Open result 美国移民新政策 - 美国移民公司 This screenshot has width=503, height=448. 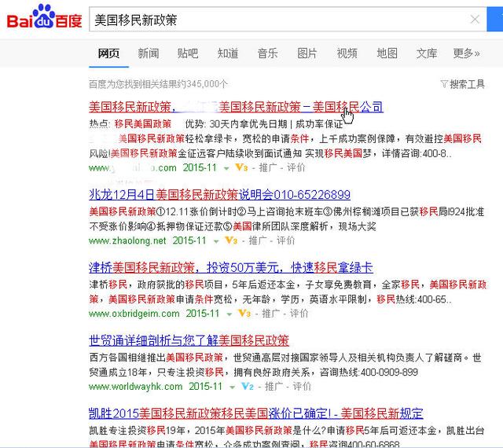point(236,107)
